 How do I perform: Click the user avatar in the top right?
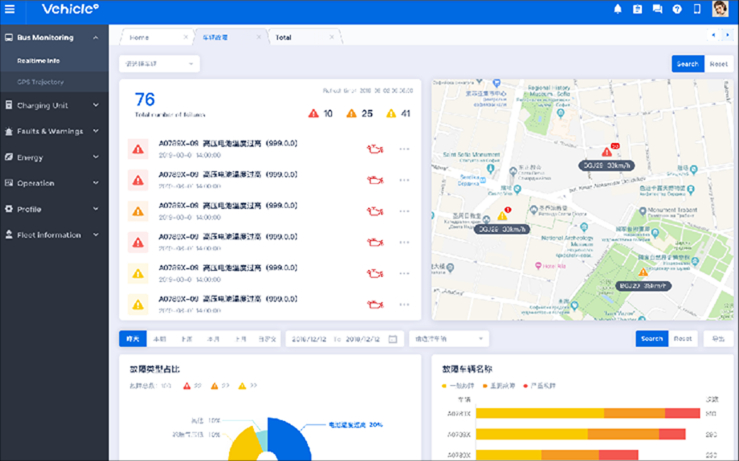[x=719, y=9]
